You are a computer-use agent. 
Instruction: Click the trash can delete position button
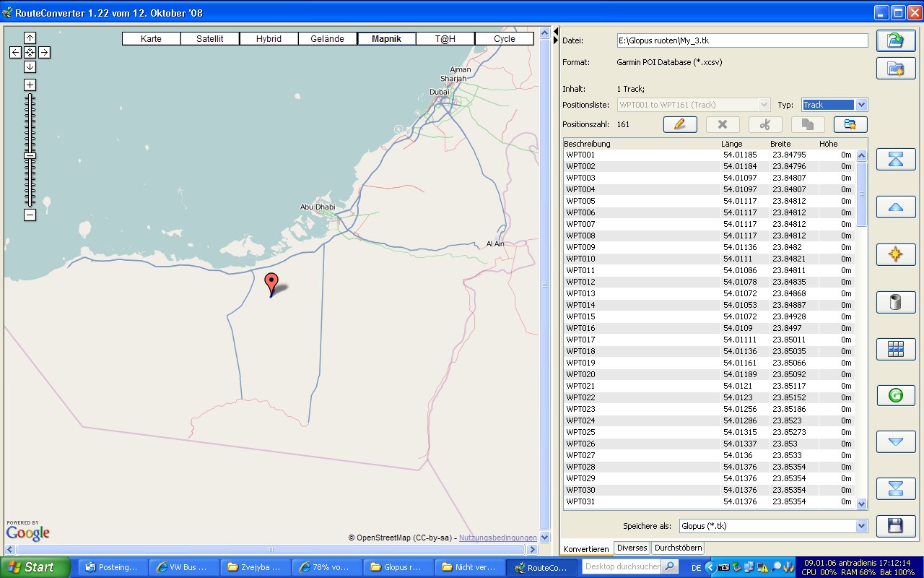(895, 302)
